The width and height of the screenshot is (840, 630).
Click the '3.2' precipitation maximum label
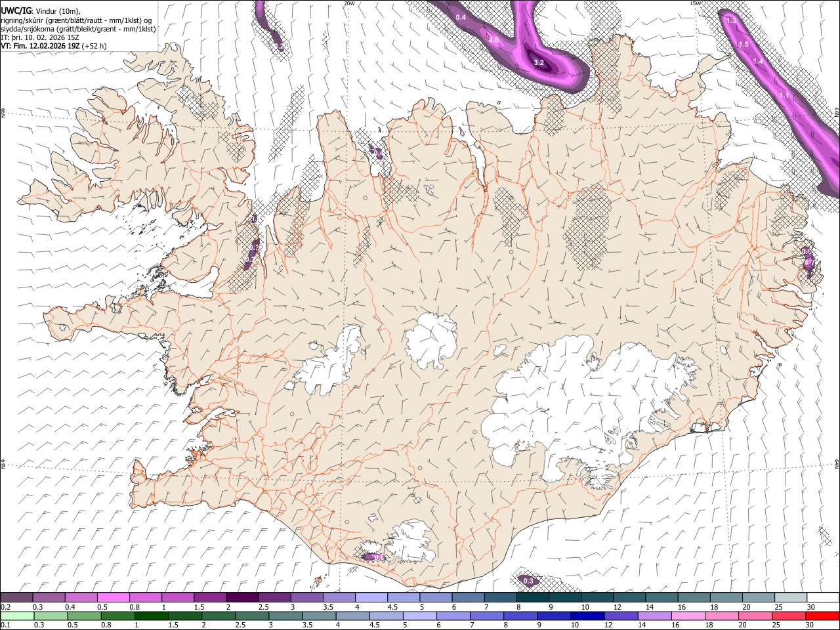(x=539, y=63)
